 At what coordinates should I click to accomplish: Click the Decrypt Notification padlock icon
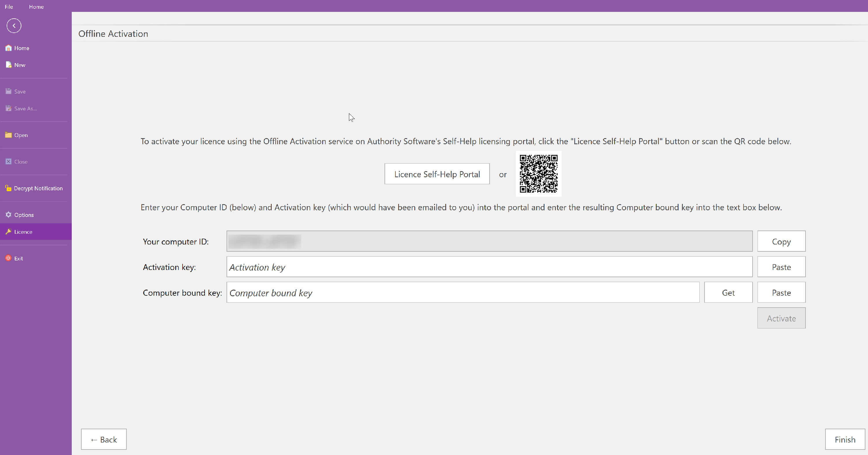[x=8, y=188]
